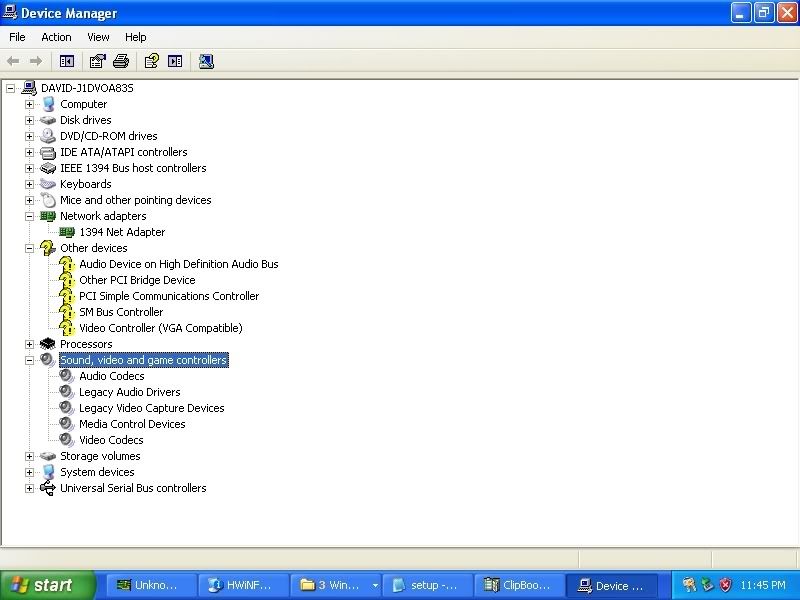The image size is (800, 600).
Task: Switch to the ClipBoo... taskbar button
Action: [519, 585]
